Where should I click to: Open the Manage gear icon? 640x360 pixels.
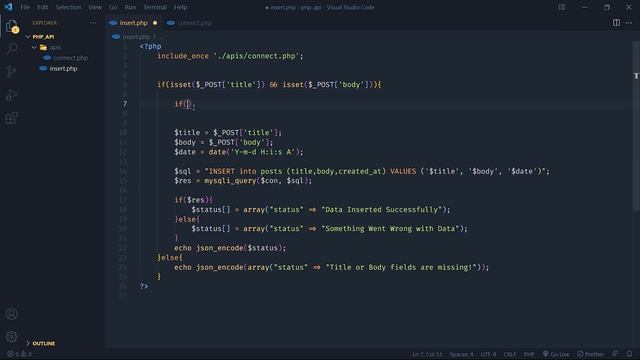[12, 337]
